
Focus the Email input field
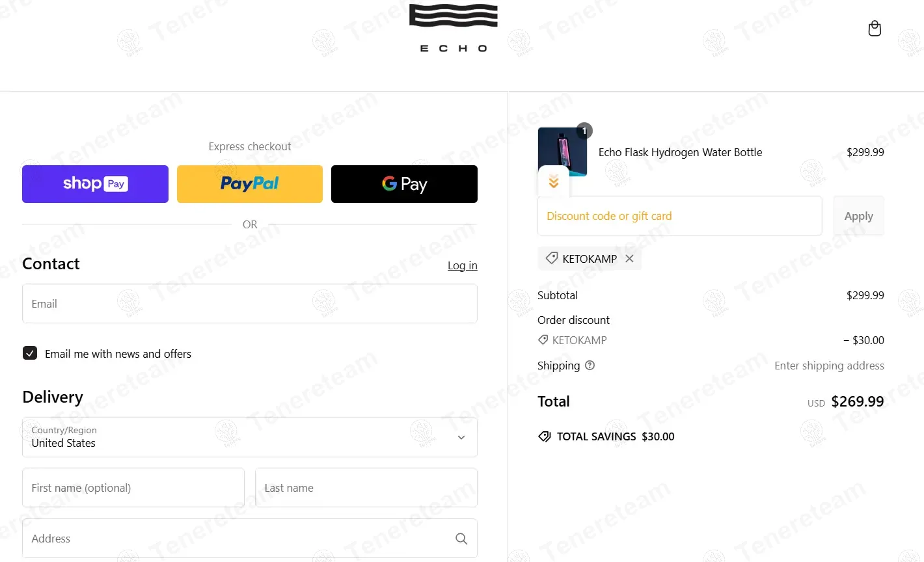(250, 304)
